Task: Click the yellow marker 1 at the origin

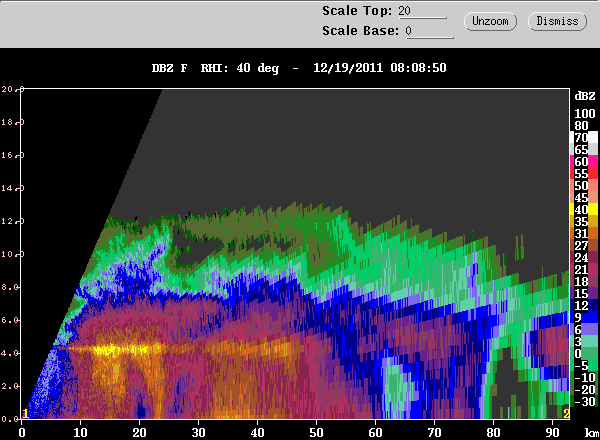Action: click(25, 414)
